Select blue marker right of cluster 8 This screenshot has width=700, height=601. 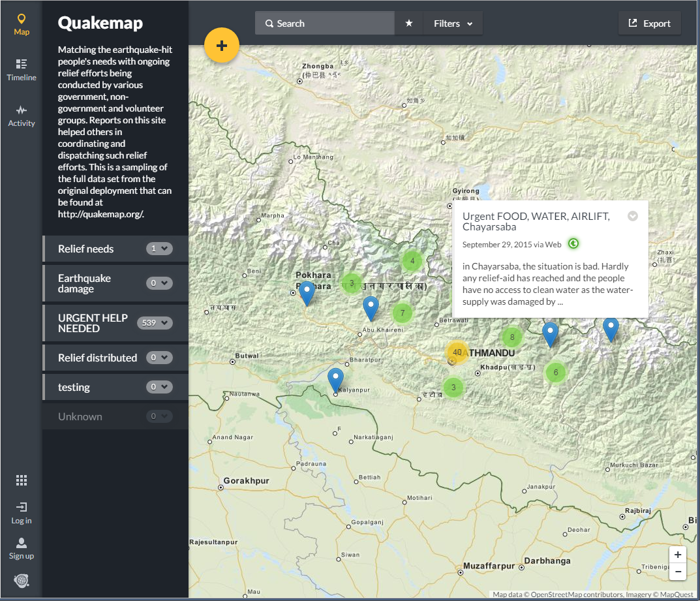[x=550, y=335]
